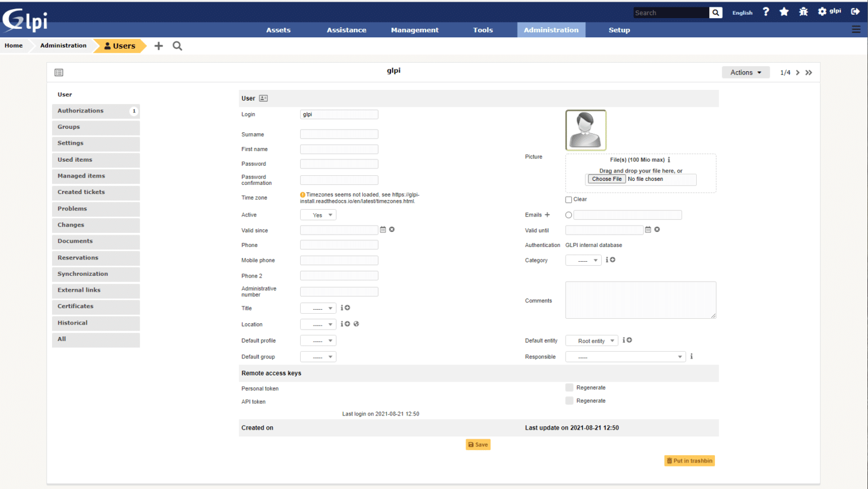Go to the last user with double arrow
The width and height of the screenshot is (868, 489).
[x=809, y=72]
